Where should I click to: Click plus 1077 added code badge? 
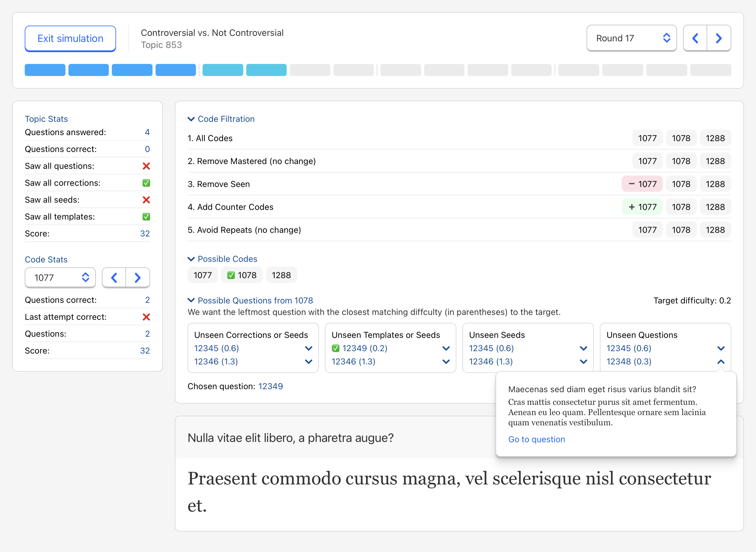click(x=642, y=207)
